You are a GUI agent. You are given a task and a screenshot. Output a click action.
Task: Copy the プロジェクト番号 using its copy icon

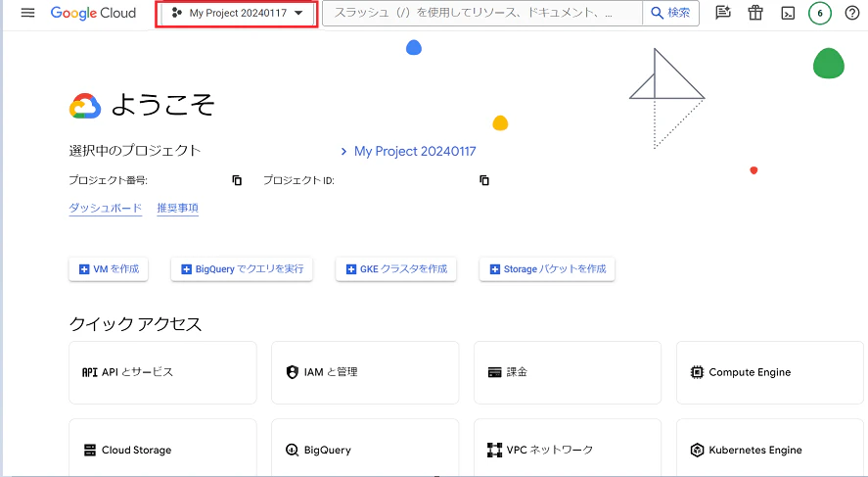click(x=237, y=180)
